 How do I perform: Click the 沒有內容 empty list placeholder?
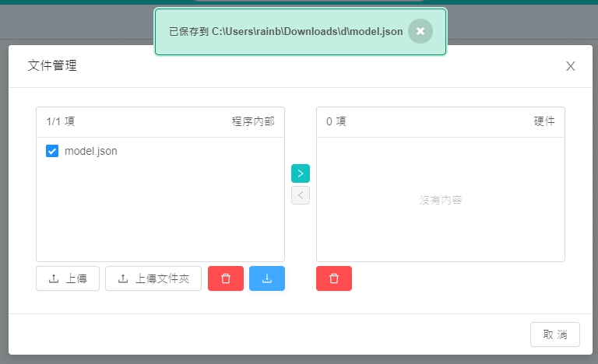441,201
